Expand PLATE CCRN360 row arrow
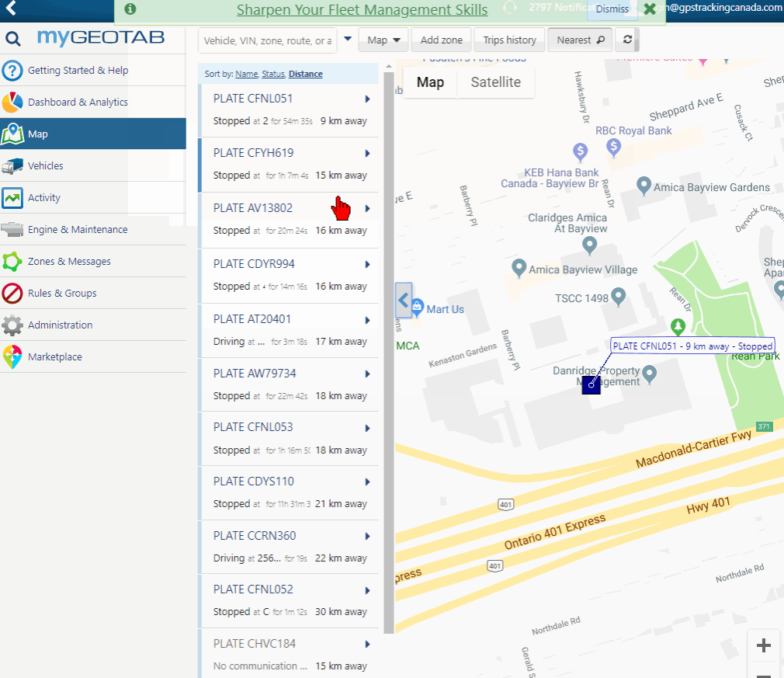 coord(367,537)
